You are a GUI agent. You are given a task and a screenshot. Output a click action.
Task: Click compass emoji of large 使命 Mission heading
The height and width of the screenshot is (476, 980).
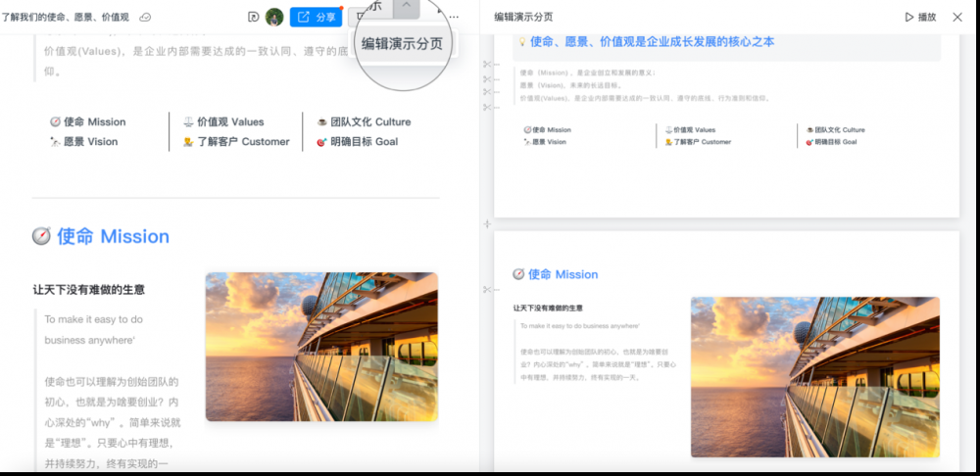coord(41,236)
